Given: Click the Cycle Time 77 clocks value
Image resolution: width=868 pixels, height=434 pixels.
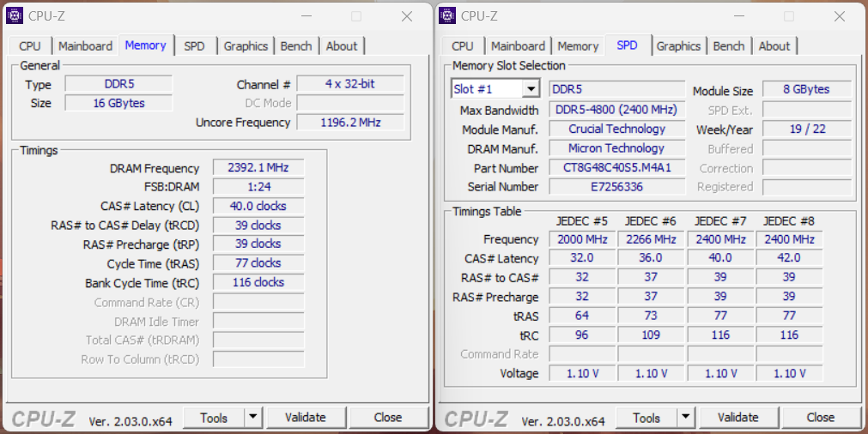Looking at the screenshot, I should 258,263.
